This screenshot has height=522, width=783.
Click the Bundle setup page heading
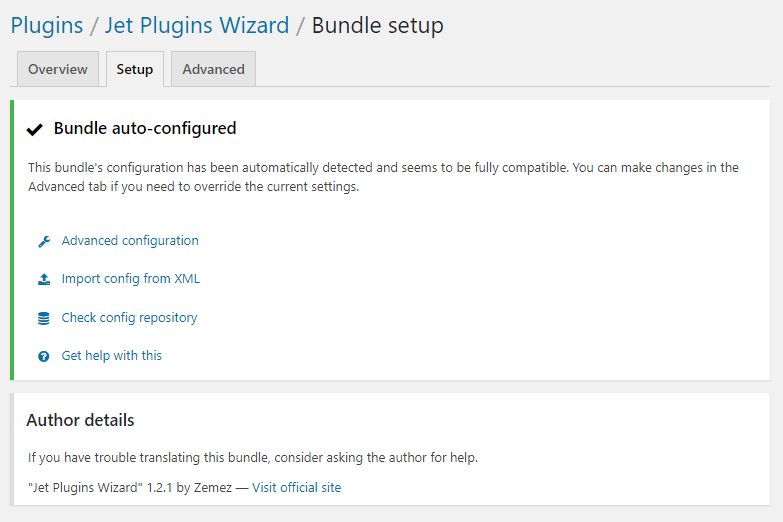[x=378, y=25]
